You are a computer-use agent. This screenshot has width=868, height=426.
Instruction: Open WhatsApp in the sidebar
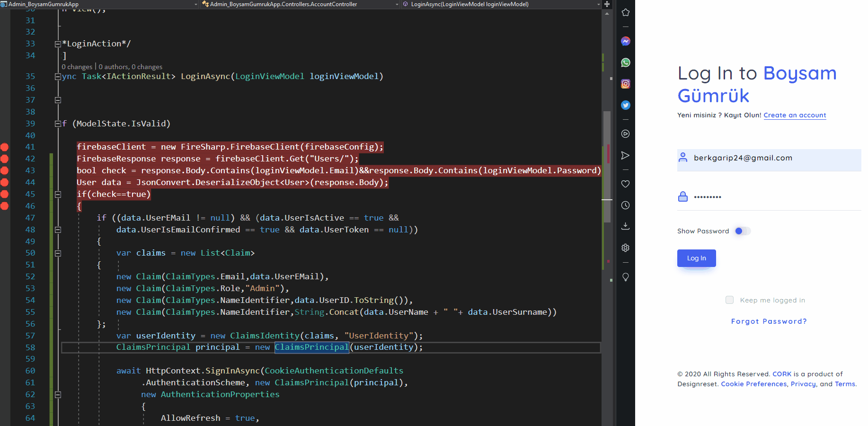coord(625,62)
